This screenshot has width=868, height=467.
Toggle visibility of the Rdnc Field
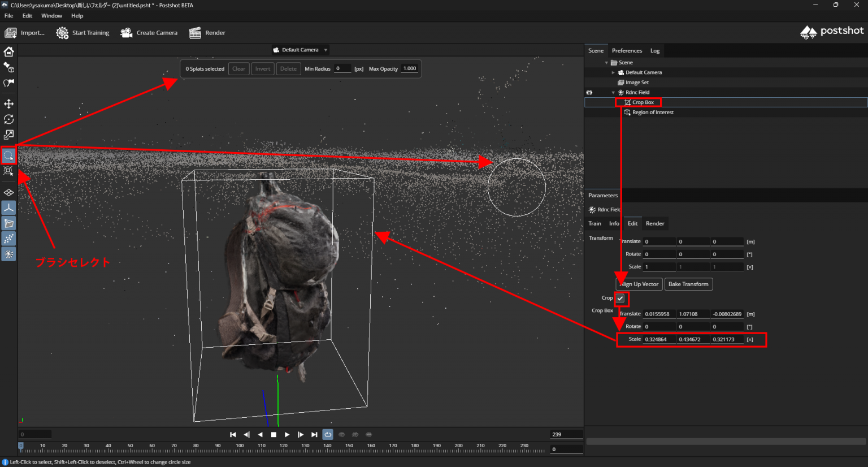(589, 92)
